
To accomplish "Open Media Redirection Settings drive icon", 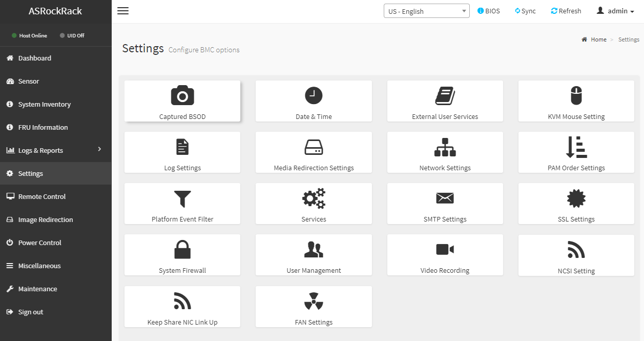I will [x=314, y=147].
